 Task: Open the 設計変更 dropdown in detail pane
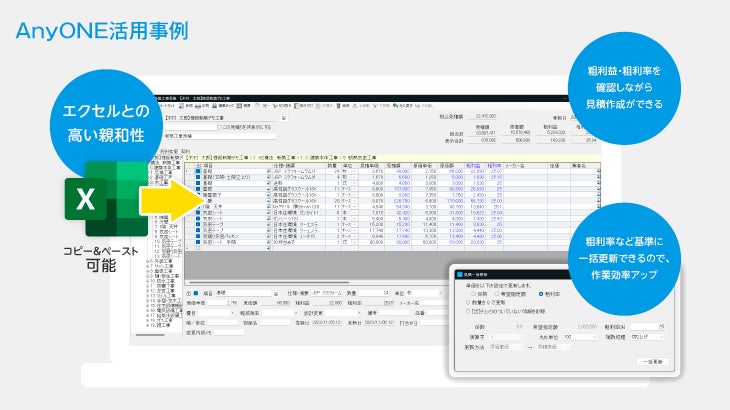(x=341, y=313)
